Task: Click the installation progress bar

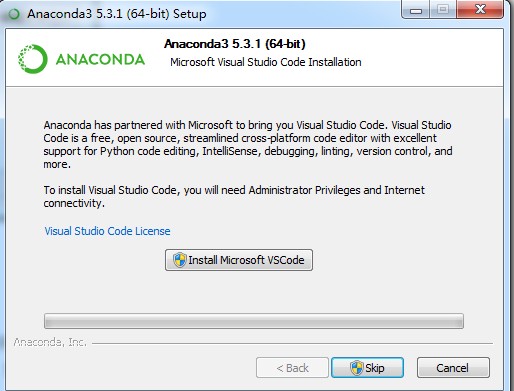Action: (x=254, y=321)
